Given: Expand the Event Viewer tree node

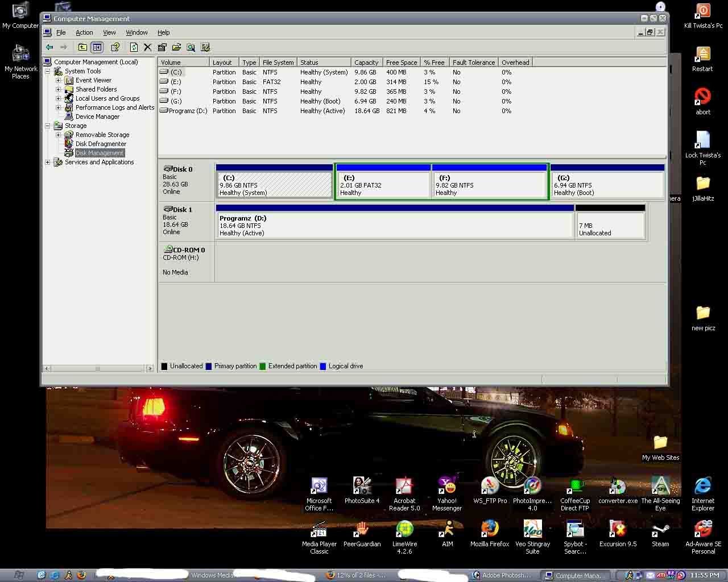Looking at the screenshot, I should click(x=58, y=80).
